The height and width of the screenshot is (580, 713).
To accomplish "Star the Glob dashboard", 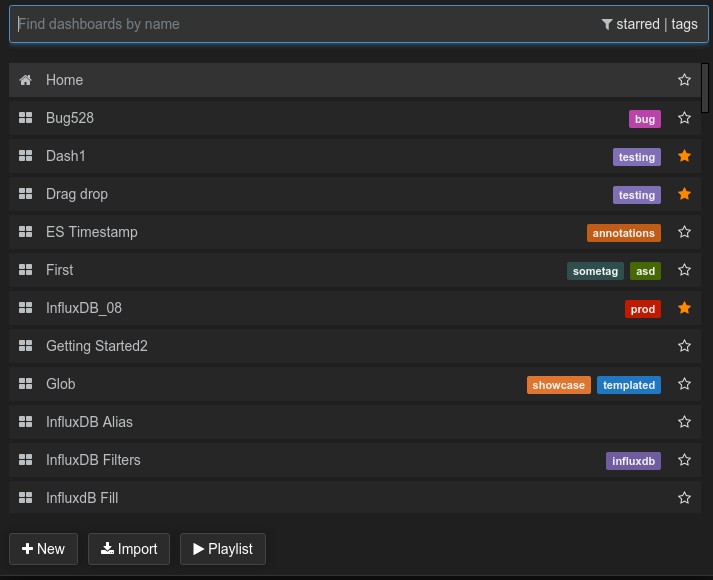I will (684, 384).
